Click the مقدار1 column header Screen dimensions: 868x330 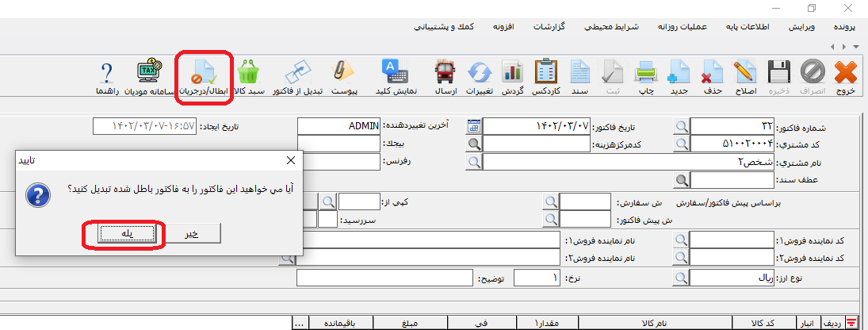[547, 323]
